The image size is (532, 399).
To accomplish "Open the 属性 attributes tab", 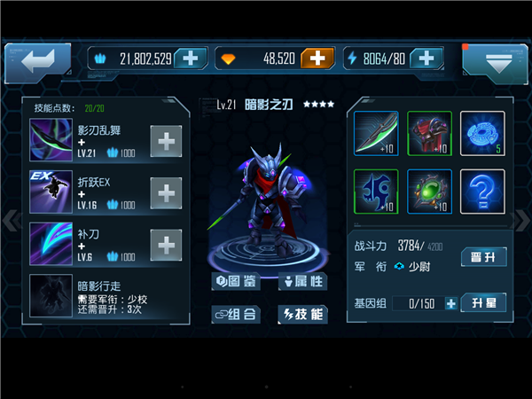I will tap(303, 281).
